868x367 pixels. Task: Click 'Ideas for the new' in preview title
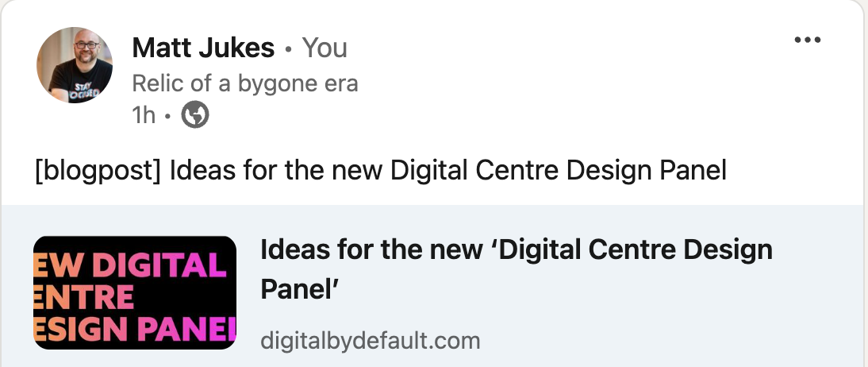click(x=371, y=251)
